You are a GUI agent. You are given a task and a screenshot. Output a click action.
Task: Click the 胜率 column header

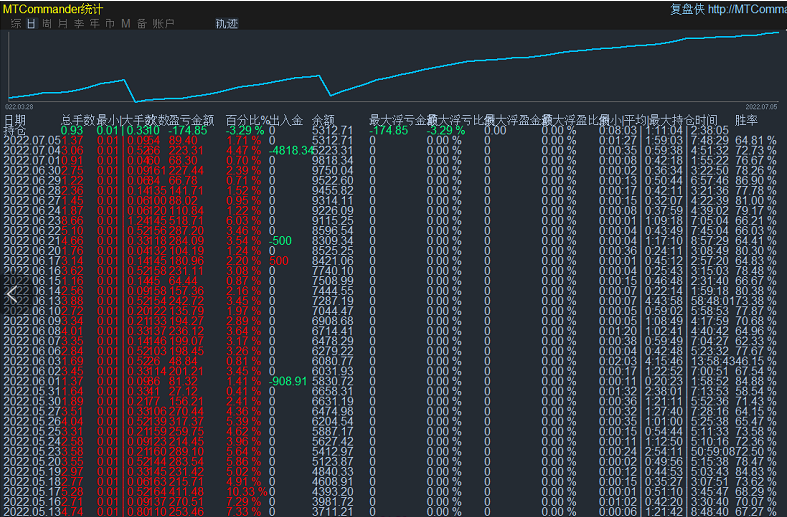(746, 120)
